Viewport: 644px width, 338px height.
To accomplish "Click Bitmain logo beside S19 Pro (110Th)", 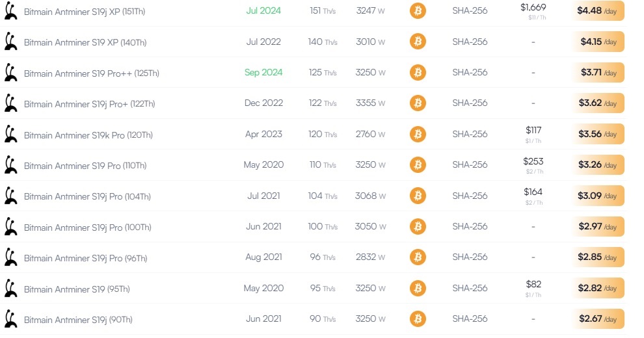I will 10,165.
